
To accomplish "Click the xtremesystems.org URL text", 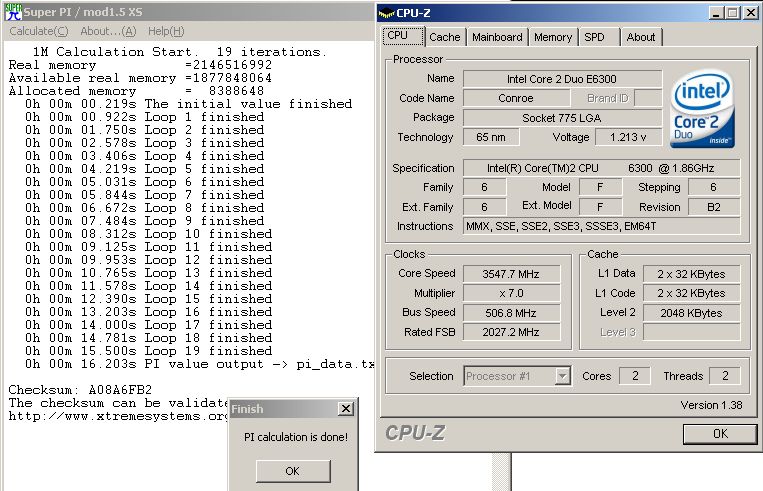I will [118, 416].
